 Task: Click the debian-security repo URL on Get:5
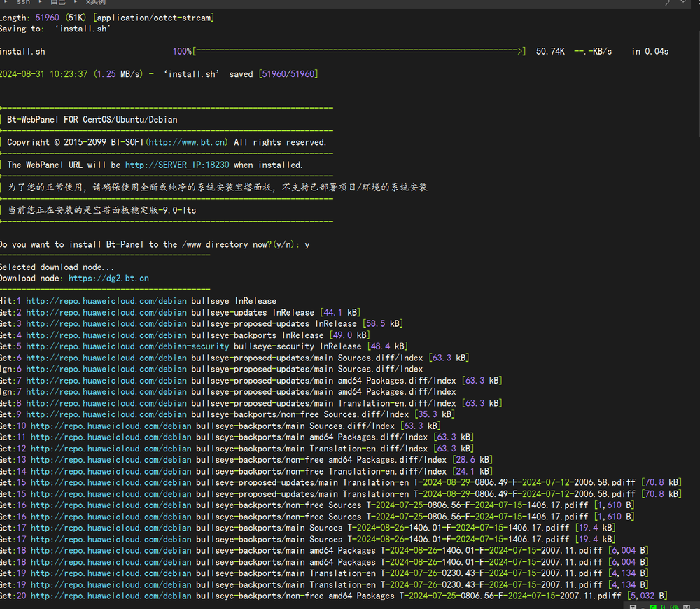coord(127,346)
